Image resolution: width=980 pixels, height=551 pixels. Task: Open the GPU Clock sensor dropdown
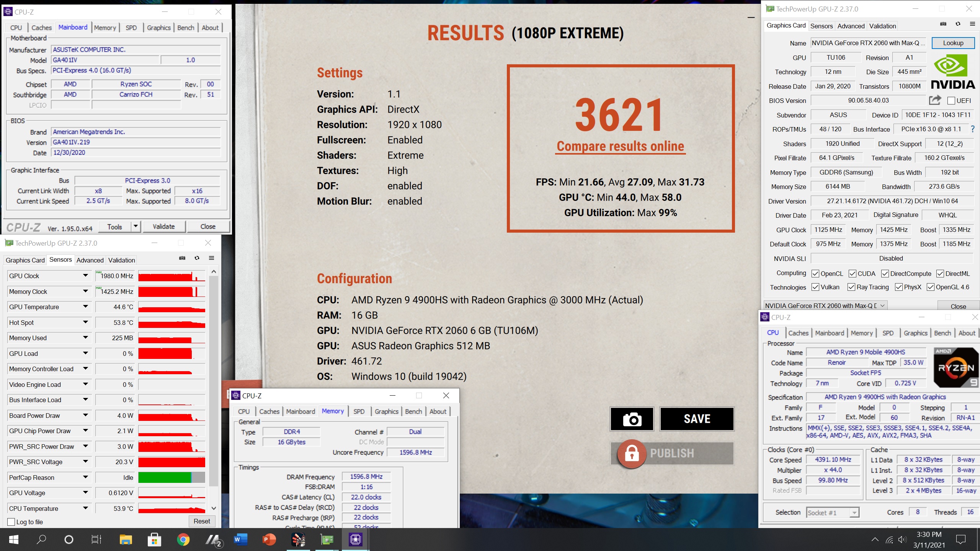tap(85, 275)
